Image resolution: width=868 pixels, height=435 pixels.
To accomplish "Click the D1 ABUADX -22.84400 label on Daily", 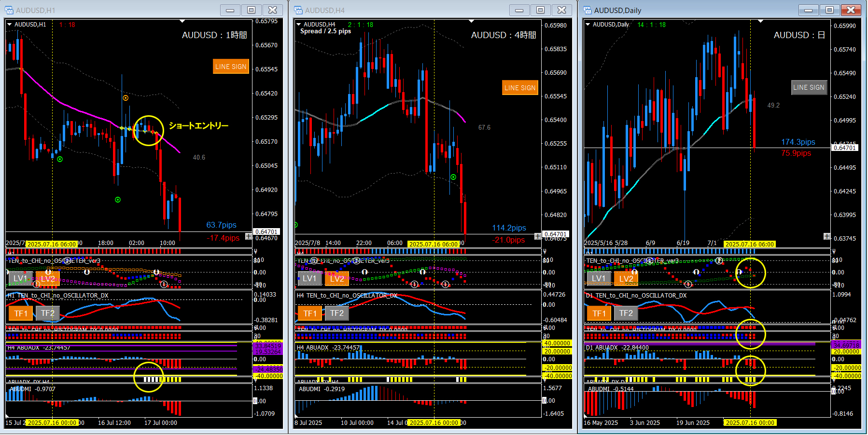I will click(617, 348).
